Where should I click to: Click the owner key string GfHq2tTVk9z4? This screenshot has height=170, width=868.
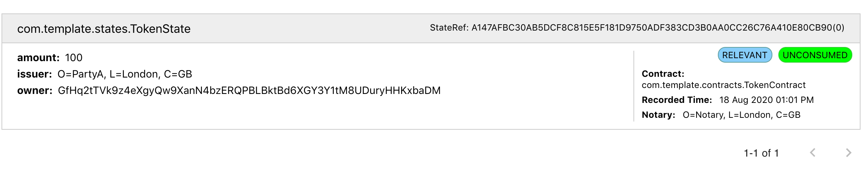[249, 91]
